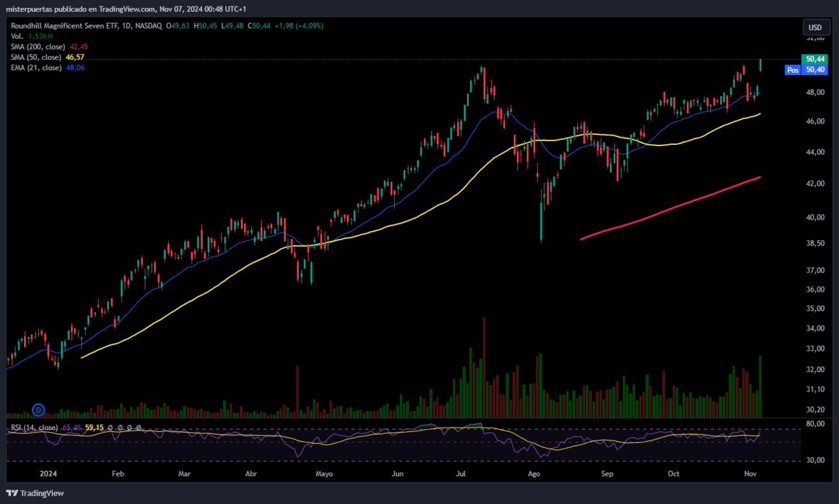The height and width of the screenshot is (504, 839).
Task: Select the EMA (21, close) indicator legend
Action: pyautogui.click(x=36, y=68)
